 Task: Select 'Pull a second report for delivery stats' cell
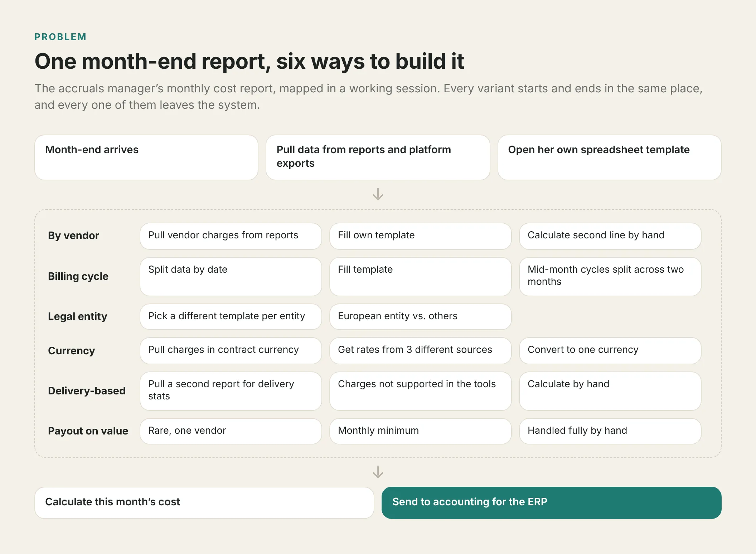coord(231,391)
